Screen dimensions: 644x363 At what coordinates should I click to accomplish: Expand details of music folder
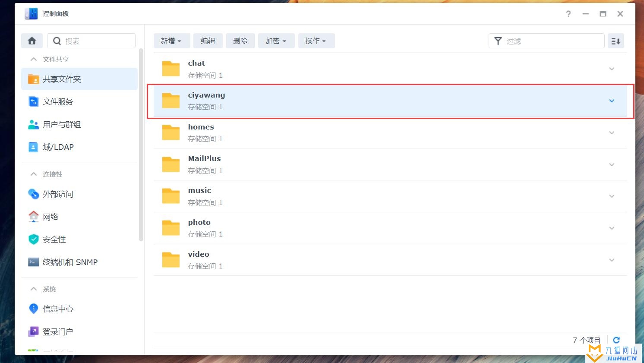coord(612,196)
